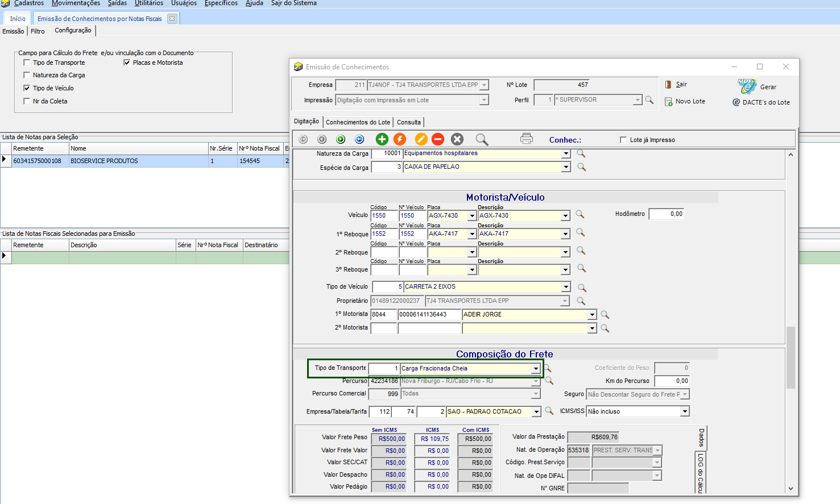
Task: Toggle the Lote já Impresso checkbox
Action: 623,140
